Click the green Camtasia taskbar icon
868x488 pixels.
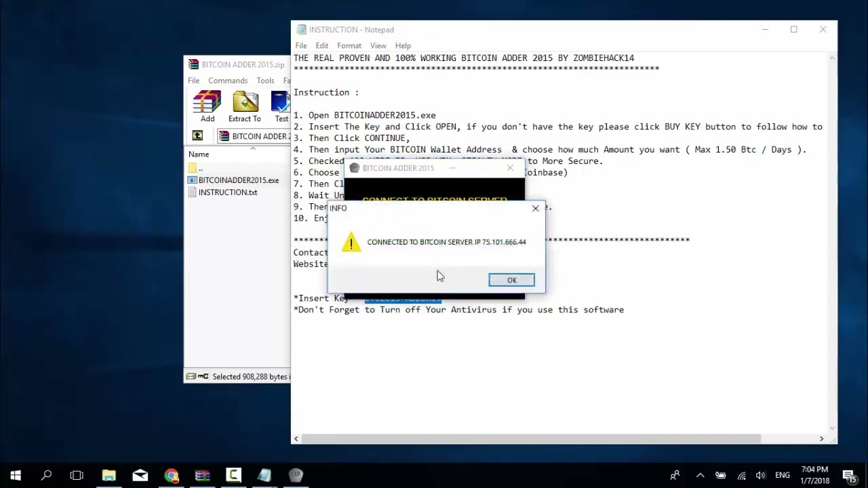pos(233,476)
